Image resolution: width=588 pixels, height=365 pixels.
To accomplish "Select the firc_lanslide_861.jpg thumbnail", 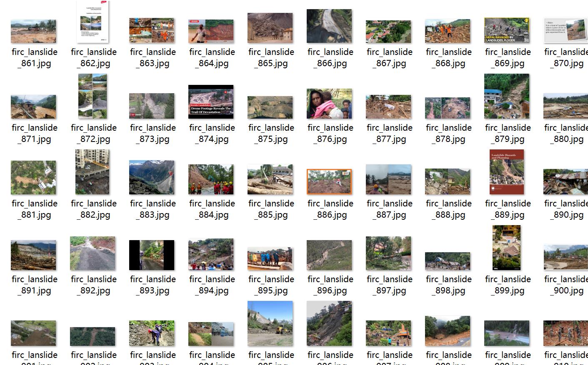I will click(33, 31).
